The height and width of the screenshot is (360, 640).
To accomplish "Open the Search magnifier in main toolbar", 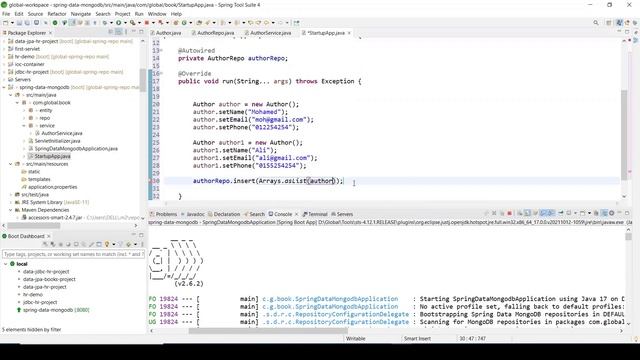I will pyautogui.click(x=596, y=23).
